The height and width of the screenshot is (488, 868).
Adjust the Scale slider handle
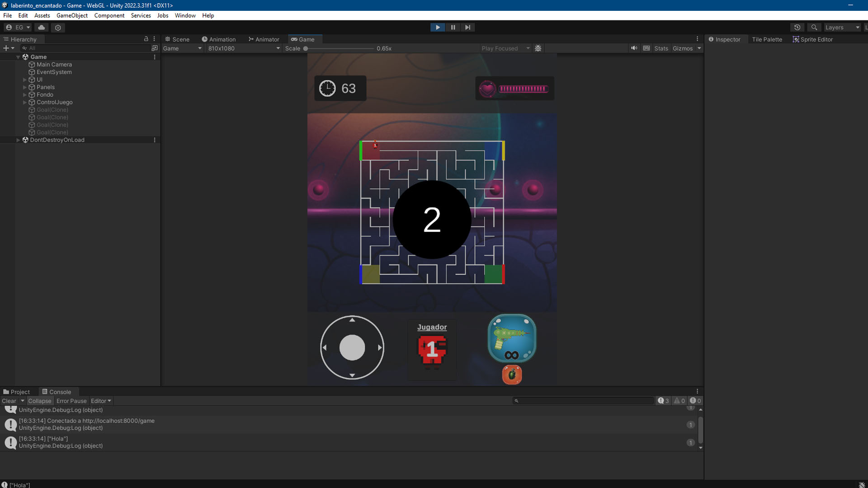point(306,48)
